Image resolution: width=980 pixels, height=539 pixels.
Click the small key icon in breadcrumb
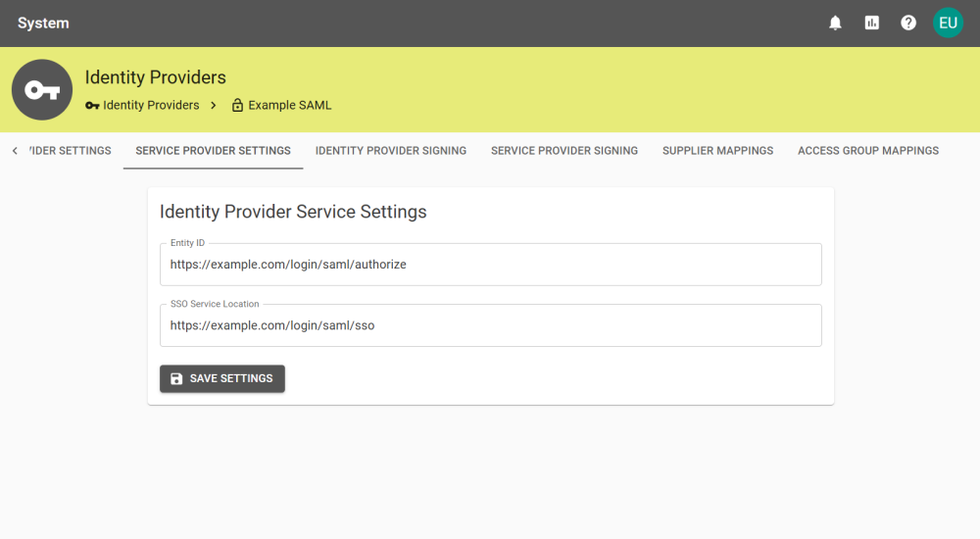coord(92,106)
